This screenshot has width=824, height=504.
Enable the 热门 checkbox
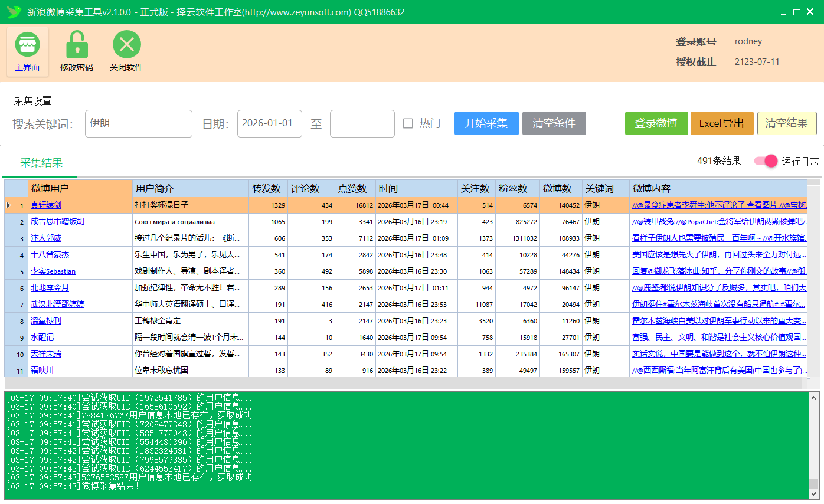point(407,123)
